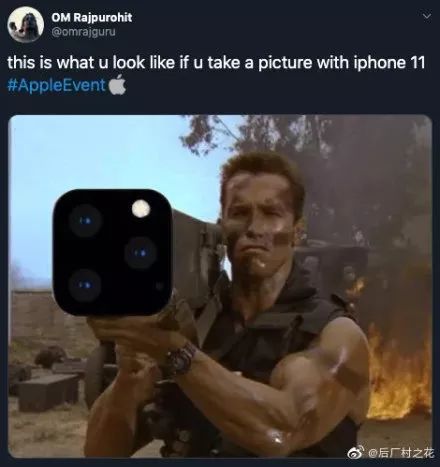Screen dimensions: 440x467
Task: Open the #AppleEvent hashtag
Action: (56, 85)
